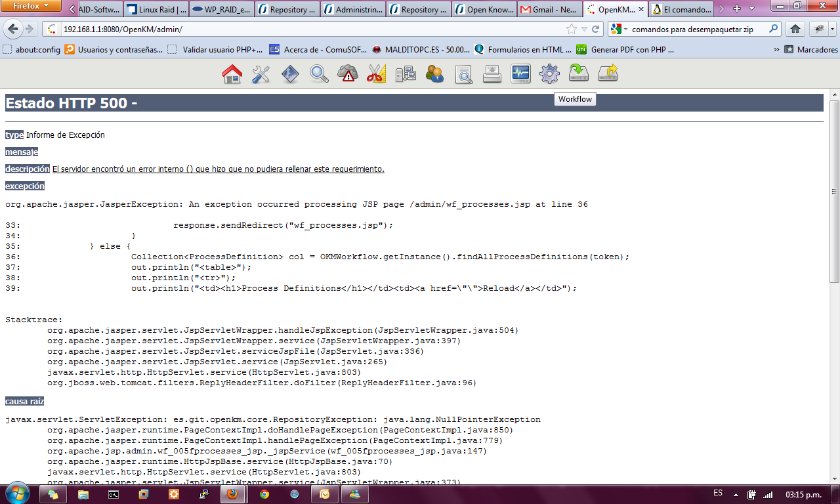The height and width of the screenshot is (504, 840).
Task: Open the scripting scissors-and-ruler icon
Action: click(376, 73)
